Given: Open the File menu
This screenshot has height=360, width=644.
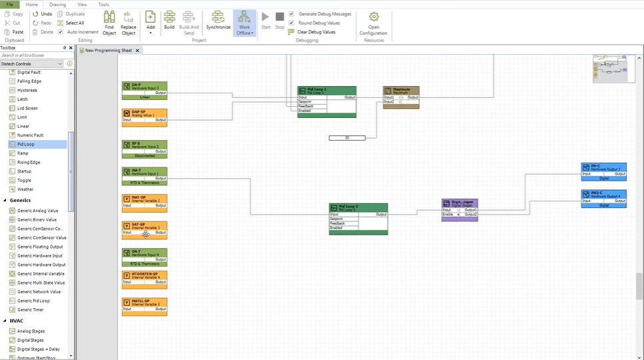Looking at the screenshot, I should click(9, 5).
